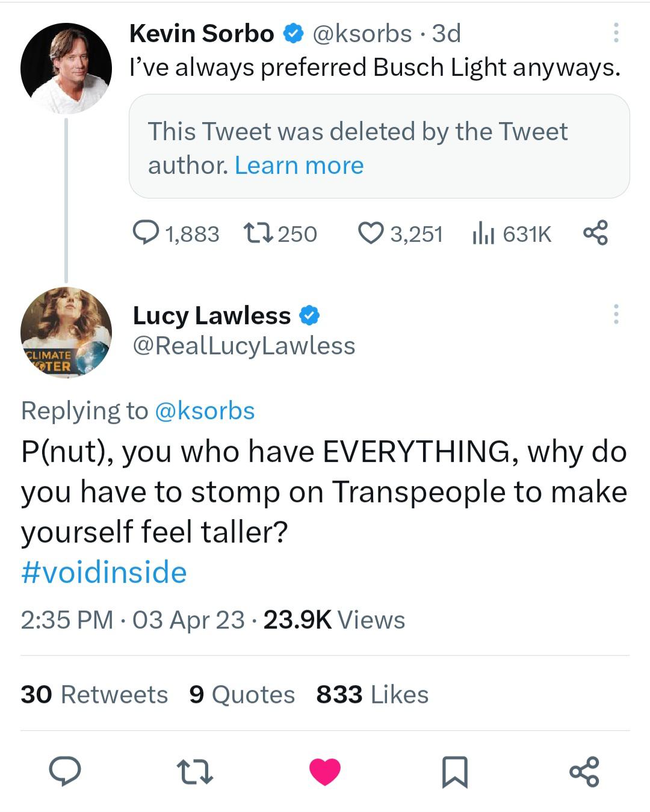Retweet Kevin Sorbo's tweet with 250 retweets
Image resolution: width=650 pixels, height=812 pixels.
point(259,233)
